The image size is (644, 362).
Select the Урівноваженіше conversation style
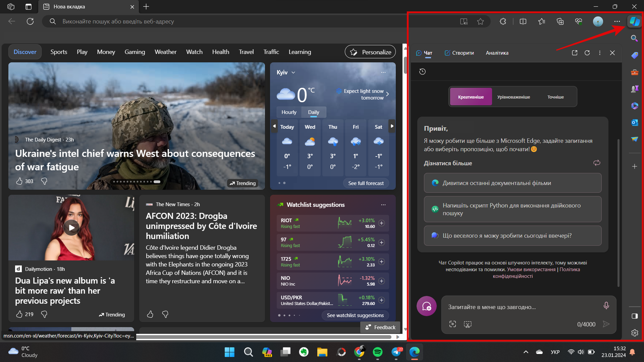(x=513, y=97)
